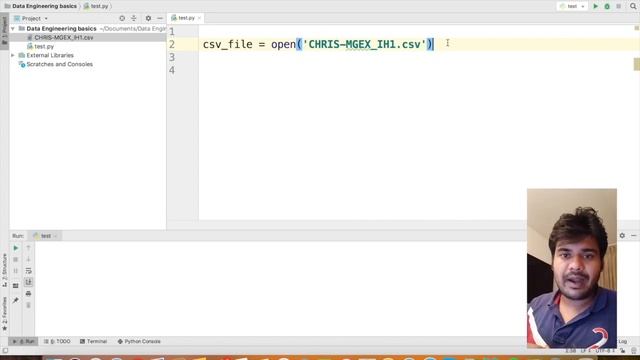
Task: Select CHRIS-MGEX_IH1.csv in project tree
Action: 64,38
